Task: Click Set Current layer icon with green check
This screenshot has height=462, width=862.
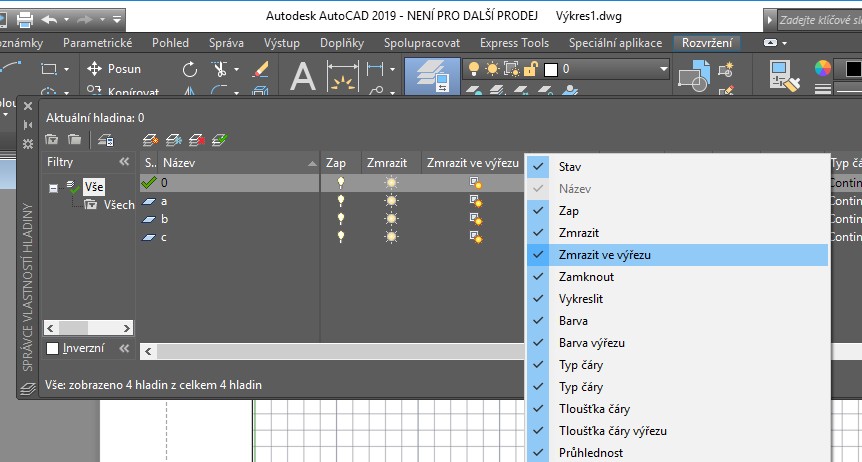Action: (220, 140)
